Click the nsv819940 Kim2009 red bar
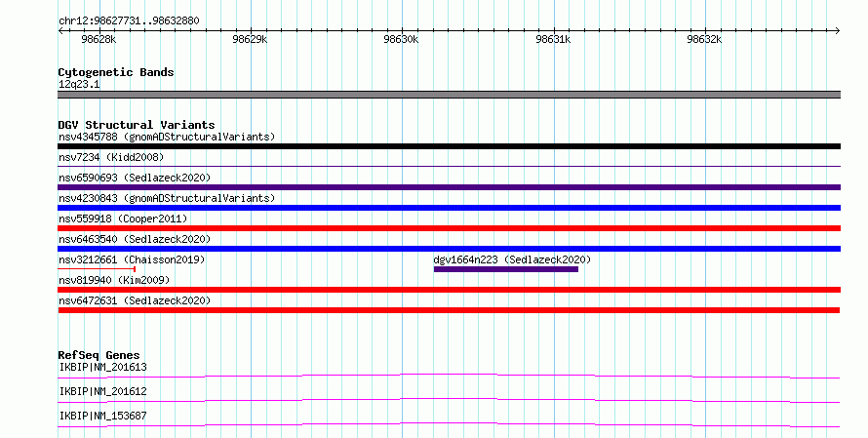The width and height of the screenshot is (868, 438). [x=449, y=290]
